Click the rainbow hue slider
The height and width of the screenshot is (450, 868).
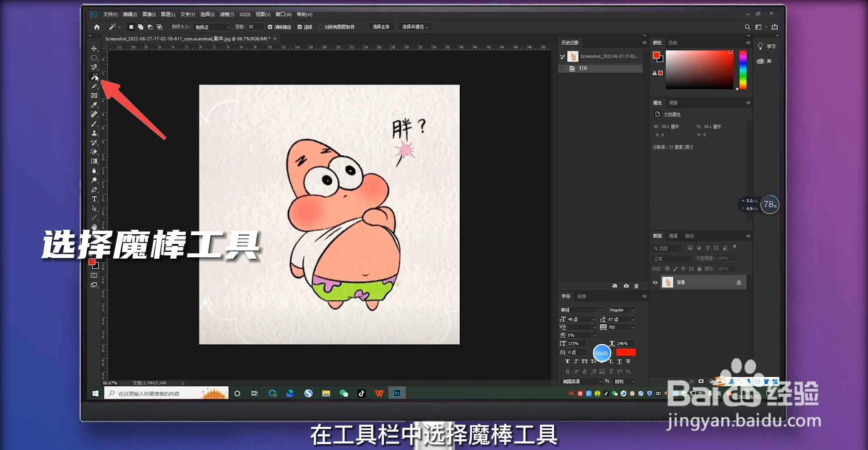point(743,70)
